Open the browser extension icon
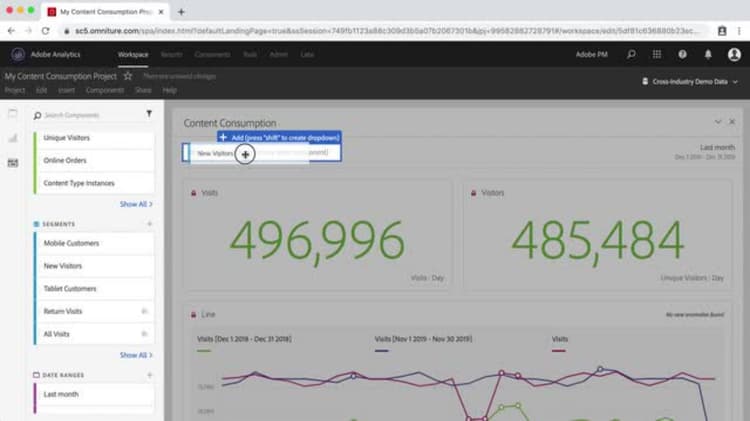The width and height of the screenshot is (750, 421). pos(722,31)
